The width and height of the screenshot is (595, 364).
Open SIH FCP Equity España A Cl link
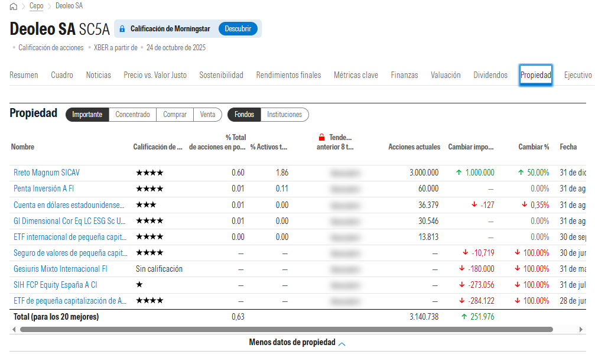pos(56,285)
